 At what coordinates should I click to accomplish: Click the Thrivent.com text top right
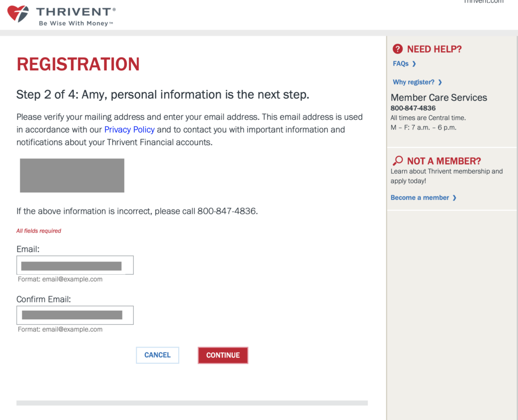(x=483, y=2)
